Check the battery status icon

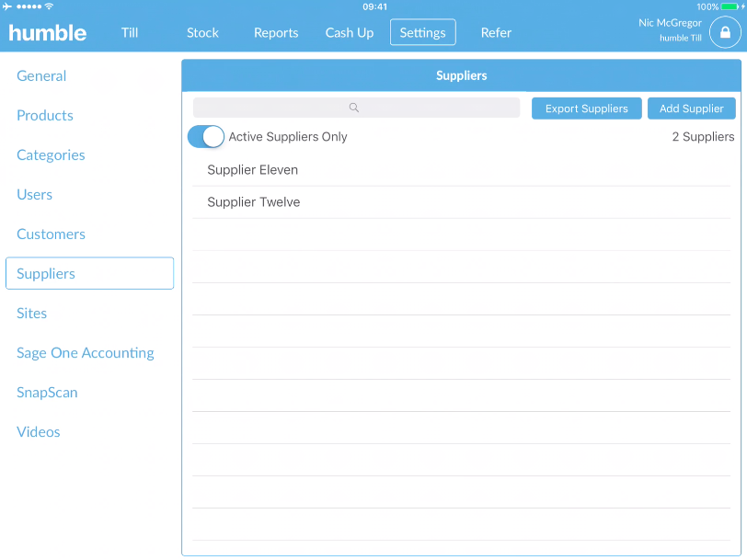[731, 6]
